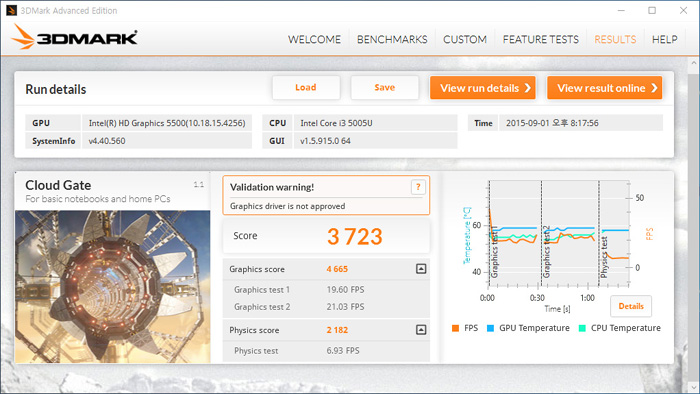Open the validation warning help question mark
This screenshot has height=394, width=700.
coord(418,187)
